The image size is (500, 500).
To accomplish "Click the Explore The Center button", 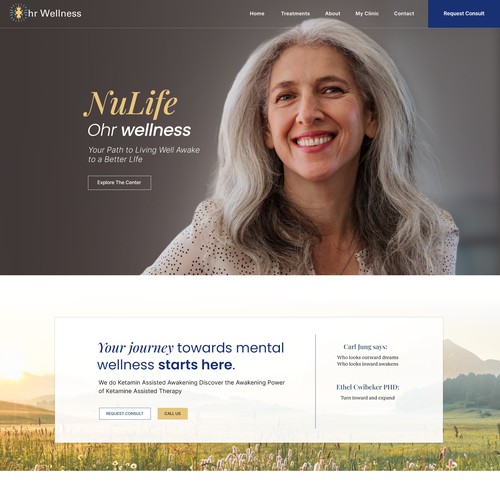I will pyautogui.click(x=119, y=183).
